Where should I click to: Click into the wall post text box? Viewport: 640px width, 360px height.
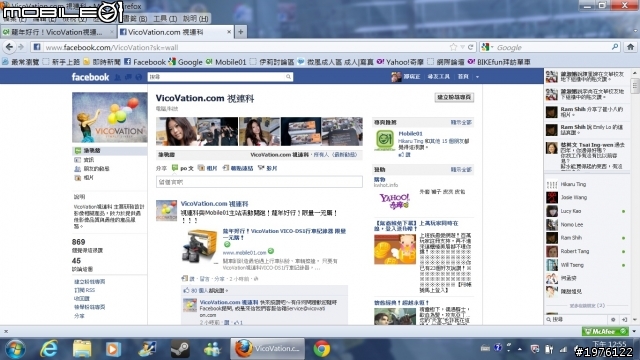[259, 182]
